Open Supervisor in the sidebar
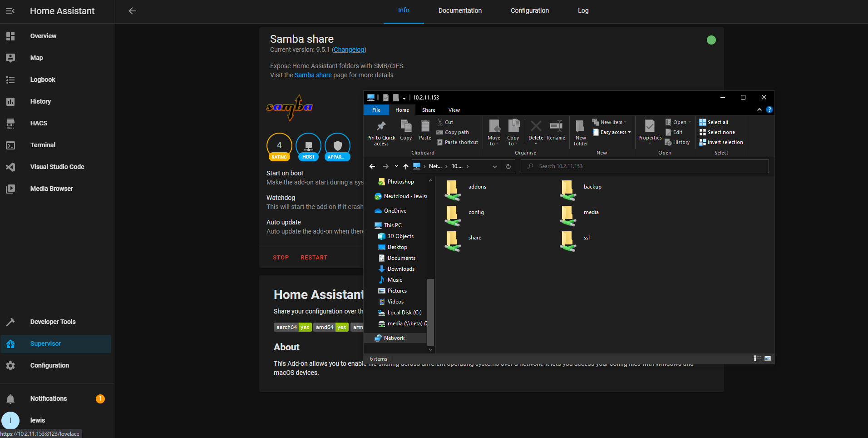Screen dimensions: 868x438 click(x=56, y=343)
